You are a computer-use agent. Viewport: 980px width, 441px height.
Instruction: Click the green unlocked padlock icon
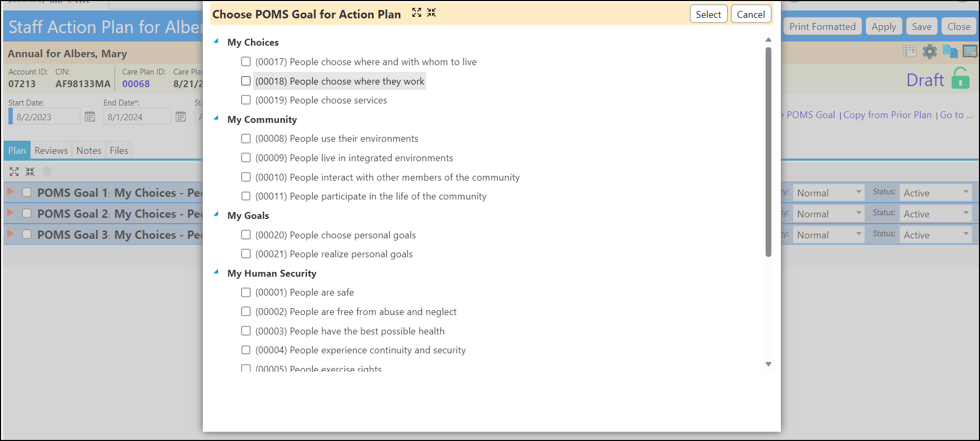coord(961,78)
